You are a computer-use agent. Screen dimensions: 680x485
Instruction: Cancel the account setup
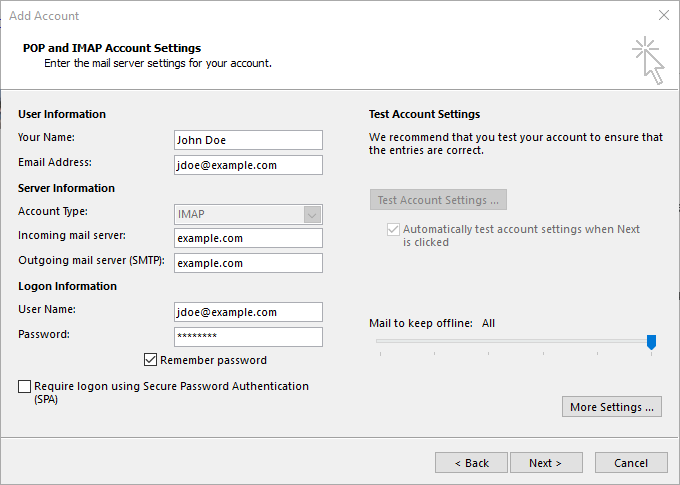631,463
